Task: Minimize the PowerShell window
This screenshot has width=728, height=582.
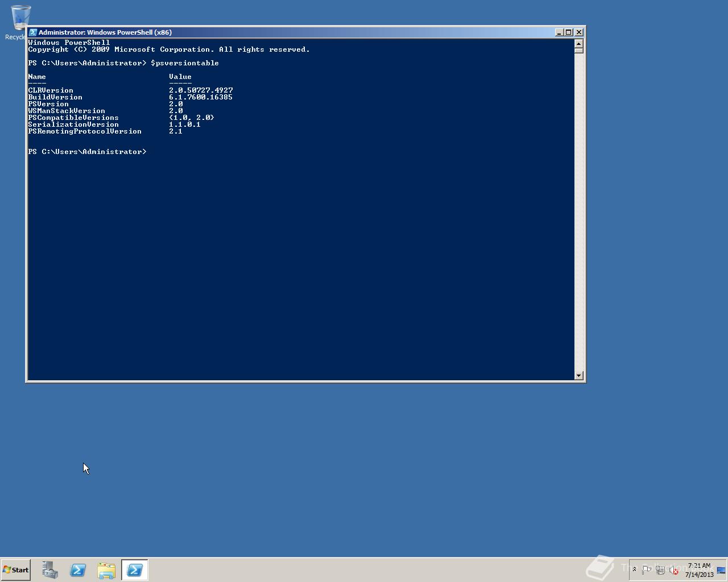Action: (x=559, y=32)
